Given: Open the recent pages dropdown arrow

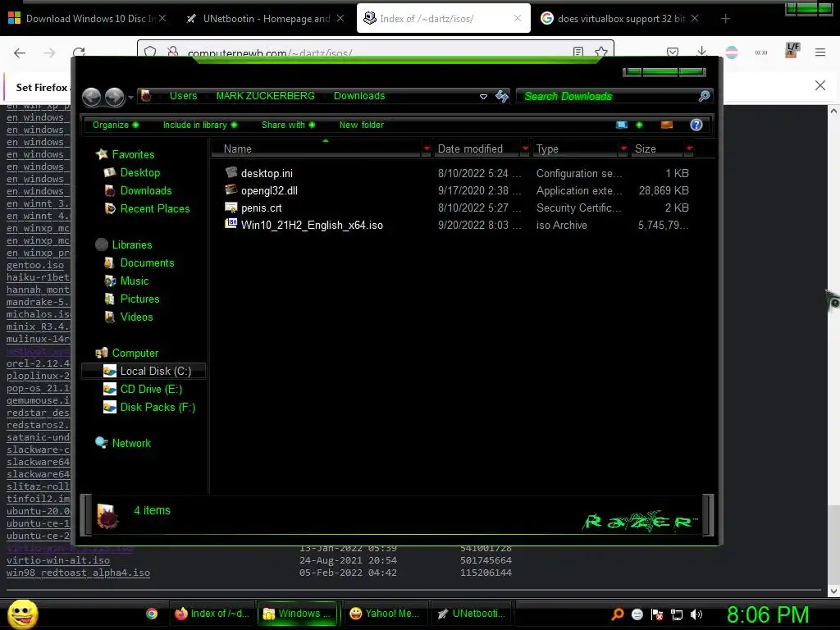Looking at the screenshot, I should [130, 98].
